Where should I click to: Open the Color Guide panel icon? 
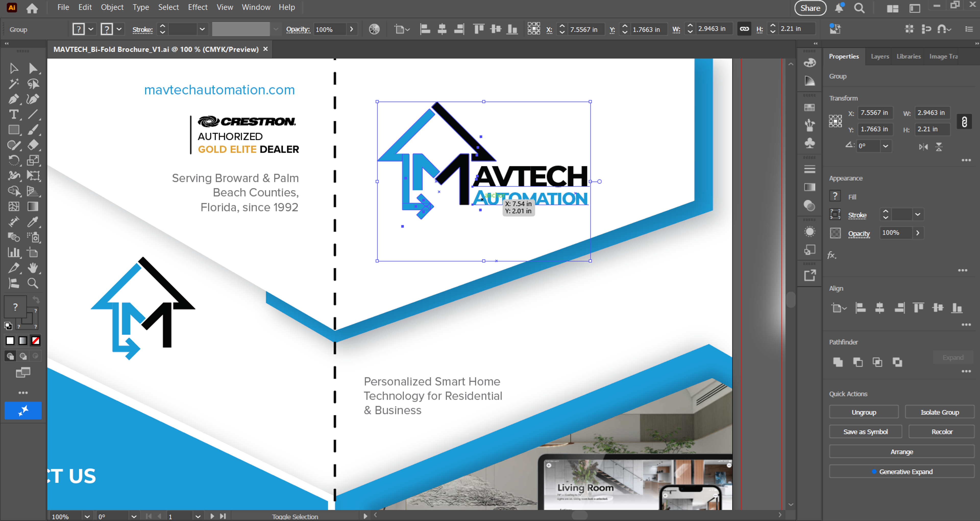click(810, 81)
